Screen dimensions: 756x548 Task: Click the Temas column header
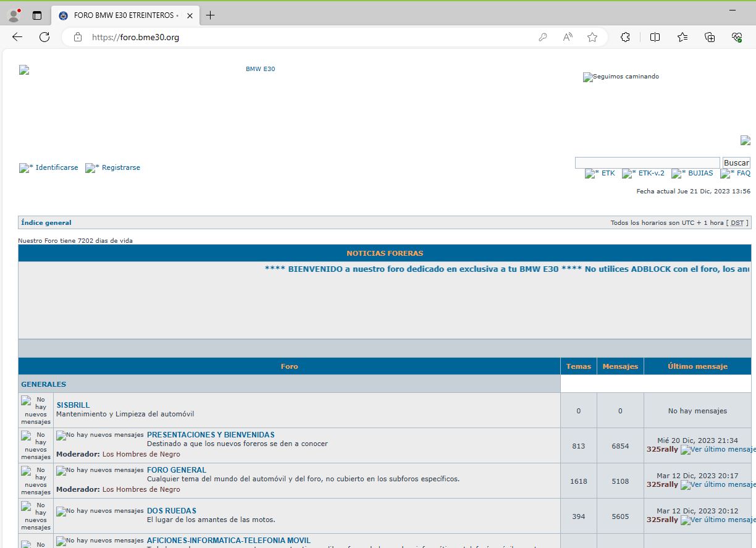pos(579,366)
